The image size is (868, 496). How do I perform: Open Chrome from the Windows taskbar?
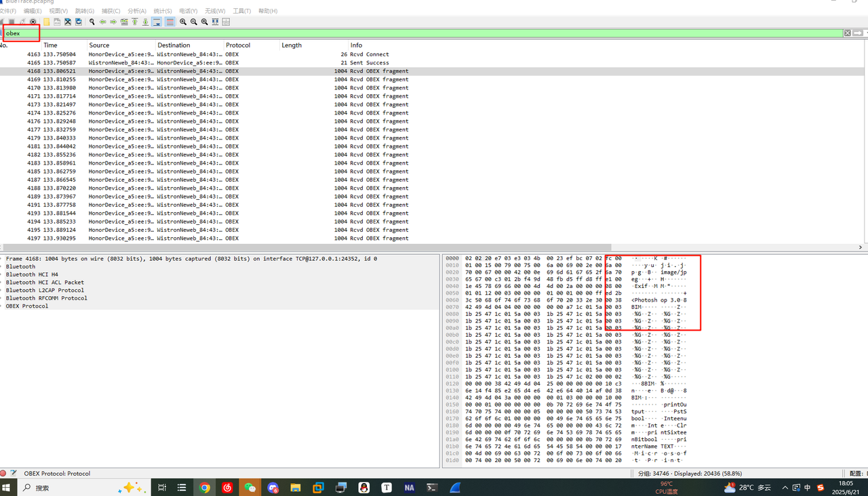click(204, 487)
